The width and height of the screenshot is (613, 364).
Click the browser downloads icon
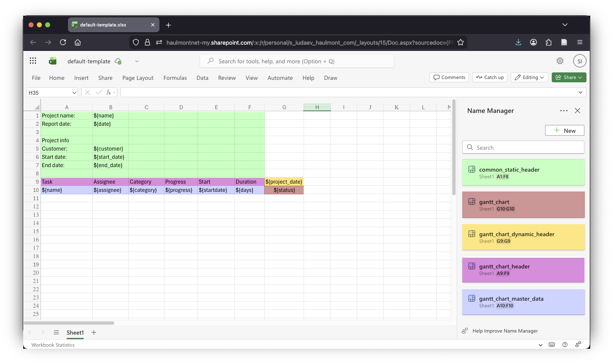pyautogui.click(x=518, y=42)
